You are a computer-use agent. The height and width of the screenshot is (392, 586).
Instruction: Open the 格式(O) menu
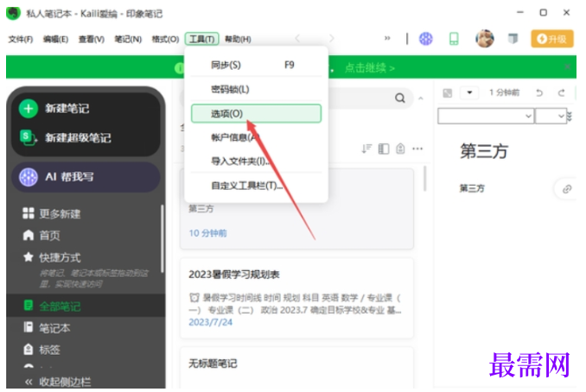(165, 39)
